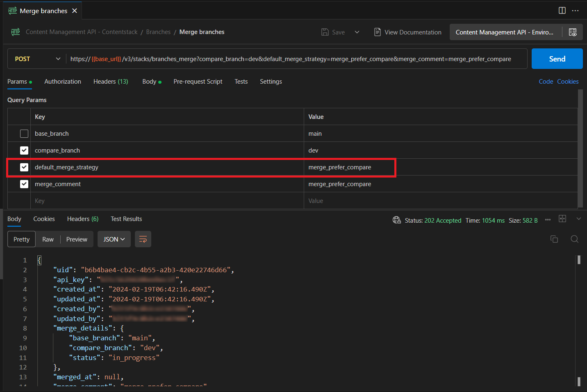Click the uid value in response line 2
The width and height of the screenshot is (587, 392).
pos(157,270)
